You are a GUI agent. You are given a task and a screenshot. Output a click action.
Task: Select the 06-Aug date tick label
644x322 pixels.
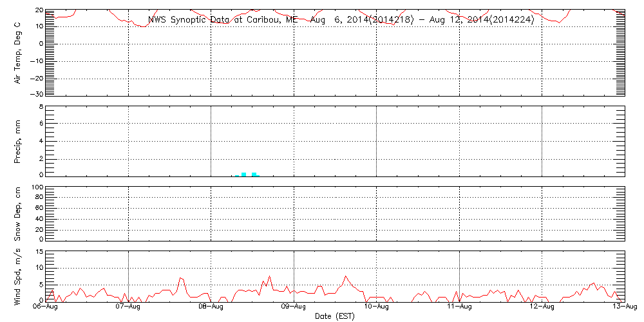point(46,307)
